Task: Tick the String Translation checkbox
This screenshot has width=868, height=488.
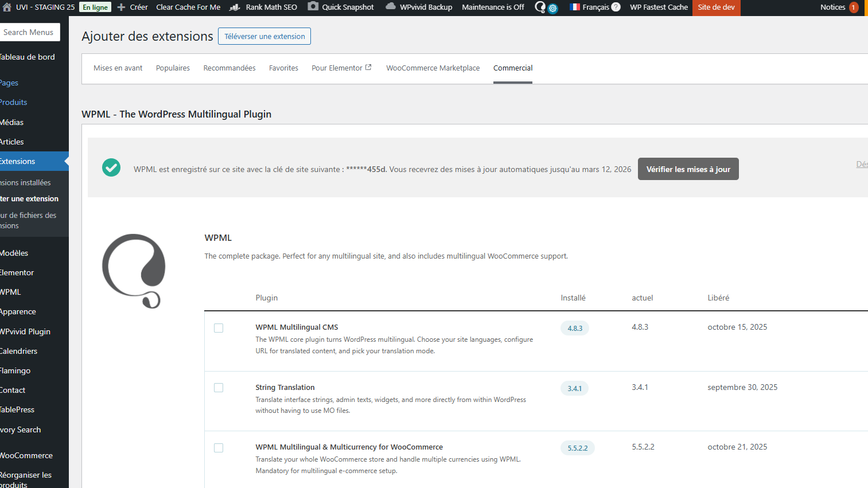Action: [219, 388]
